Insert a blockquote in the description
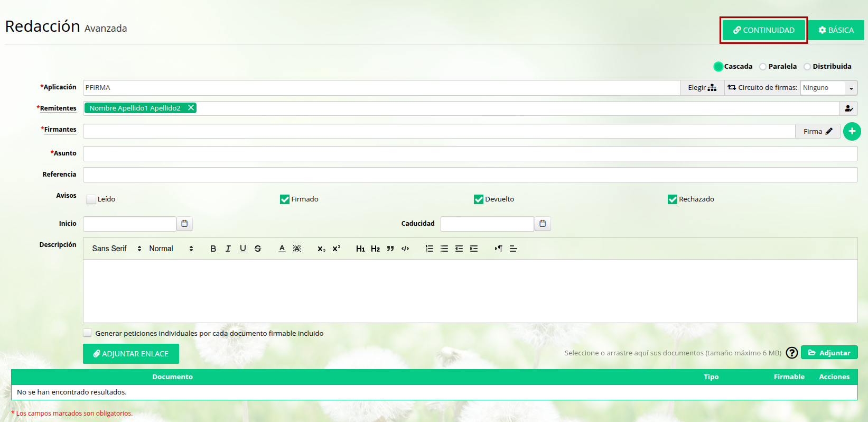Image resolution: width=868 pixels, height=422 pixels. point(390,249)
